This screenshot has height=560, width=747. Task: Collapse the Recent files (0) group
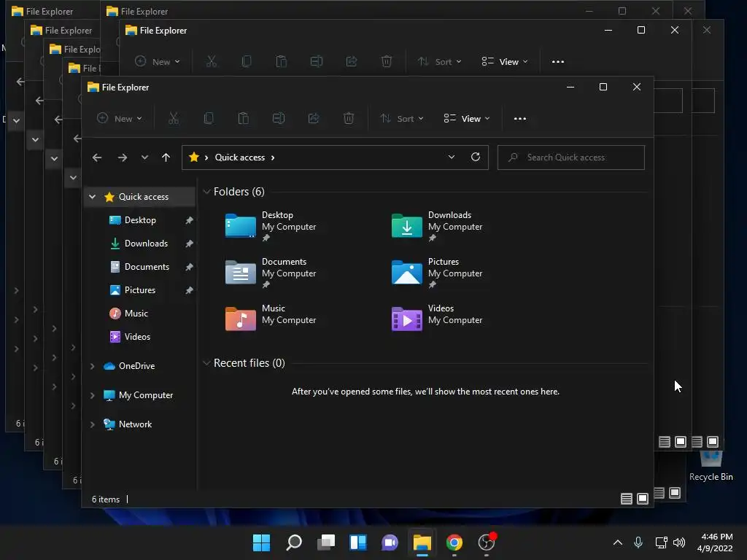[206, 363]
